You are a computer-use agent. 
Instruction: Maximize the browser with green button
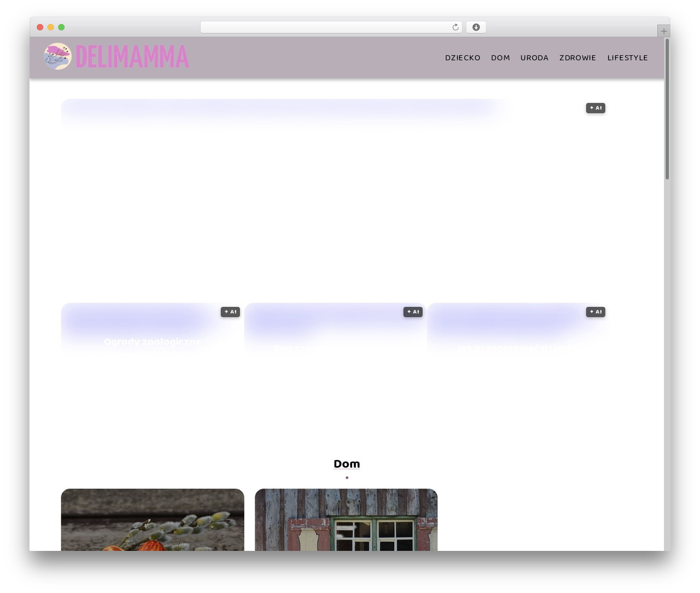[61, 27]
